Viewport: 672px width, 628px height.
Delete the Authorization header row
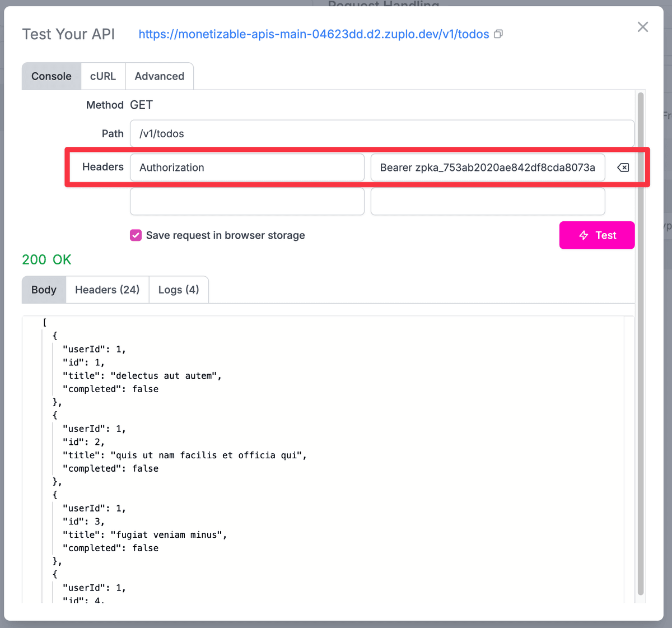coord(623,168)
